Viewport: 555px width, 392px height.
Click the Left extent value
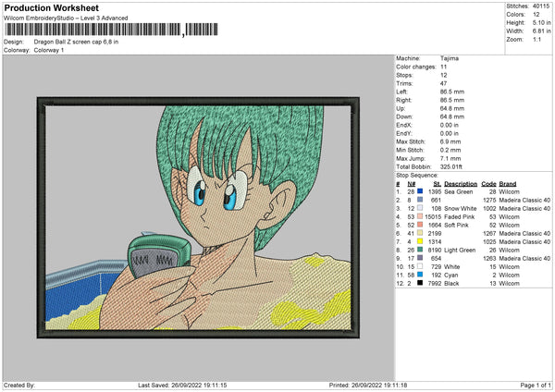pyautogui.click(x=452, y=92)
